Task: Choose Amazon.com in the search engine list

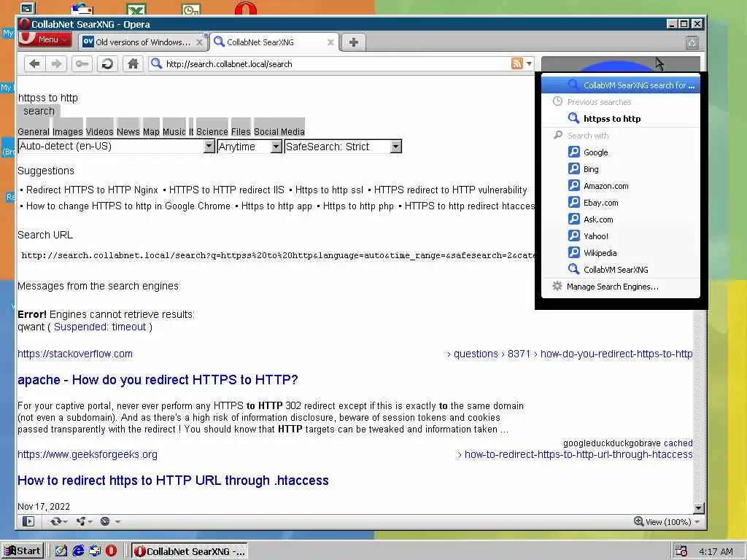Action: 621,186
